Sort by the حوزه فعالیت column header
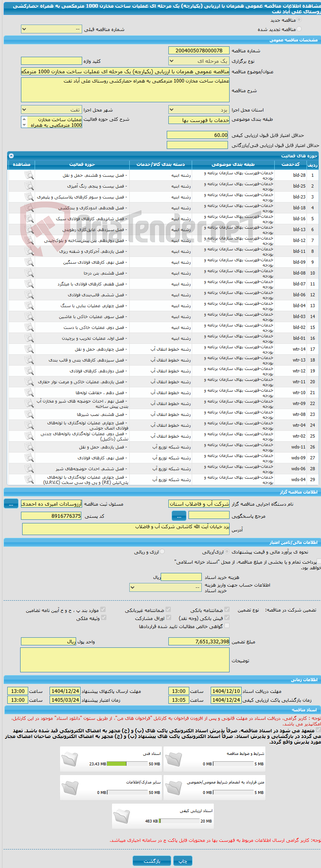The width and height of the screenshot is (321, 868). (82, 164)
